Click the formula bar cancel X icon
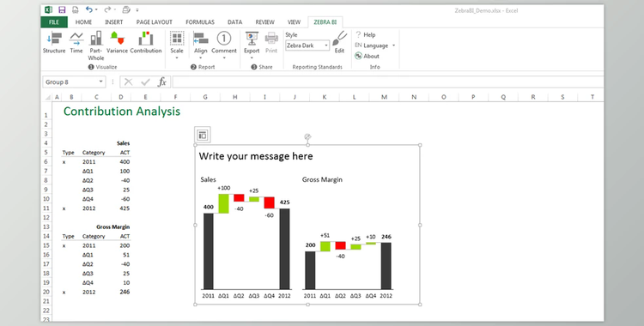Viewport: 644px width, 326px height. [129, 82]
